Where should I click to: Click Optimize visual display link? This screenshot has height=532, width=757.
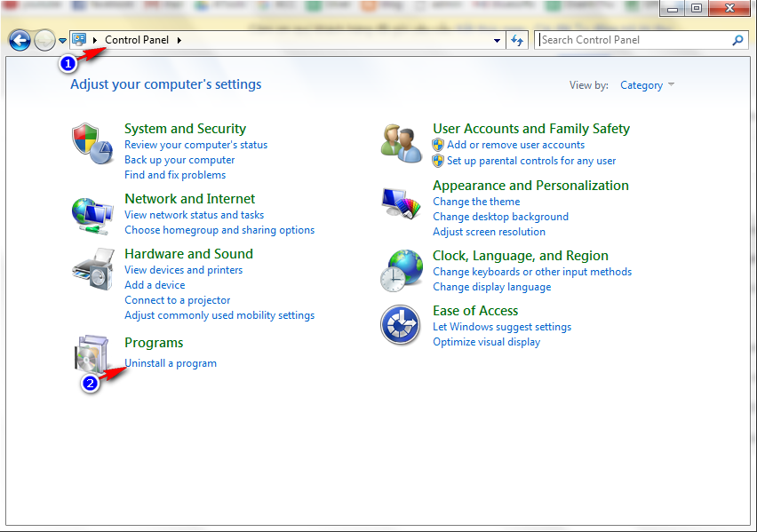click(486, 342)
